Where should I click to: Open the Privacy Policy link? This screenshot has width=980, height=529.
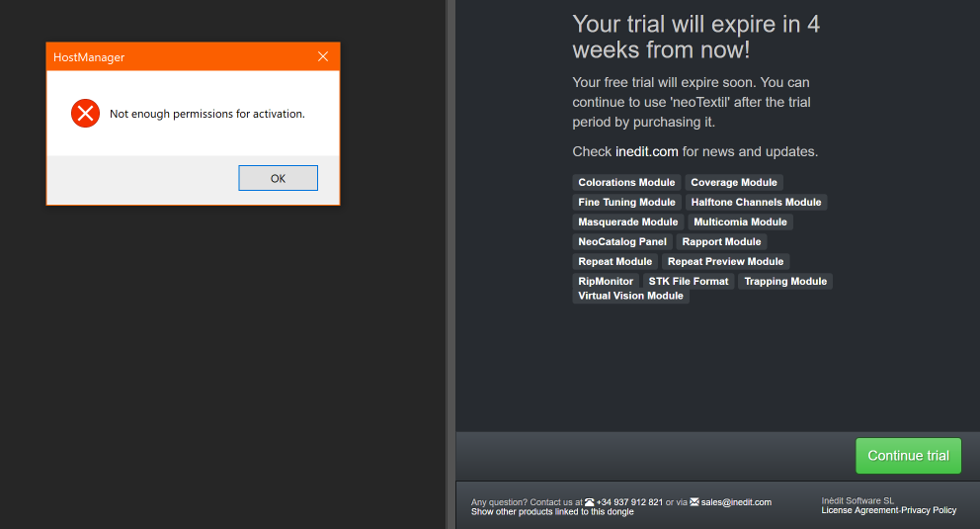[x=929, y=510]
